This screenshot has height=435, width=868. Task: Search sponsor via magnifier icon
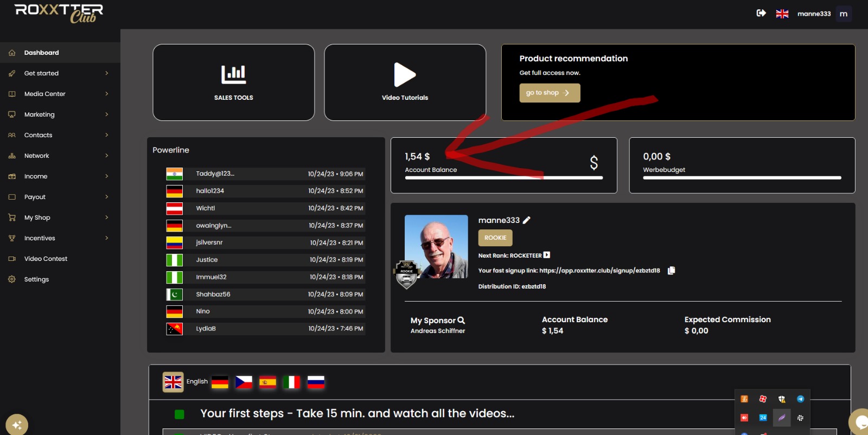tap(461, 321)
